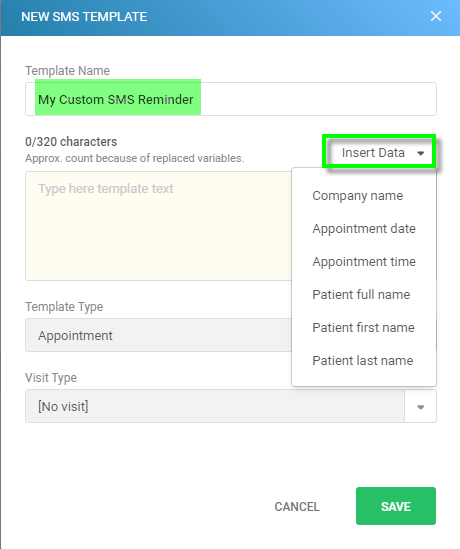The width and height of the screenshot is (460, 549).
Task: Click the Insert Data caret arrow
Action: pos(421,153)
